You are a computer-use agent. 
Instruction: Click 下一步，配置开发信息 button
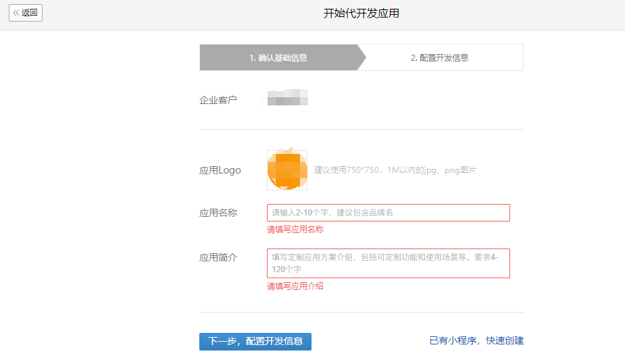pos(255,341)
